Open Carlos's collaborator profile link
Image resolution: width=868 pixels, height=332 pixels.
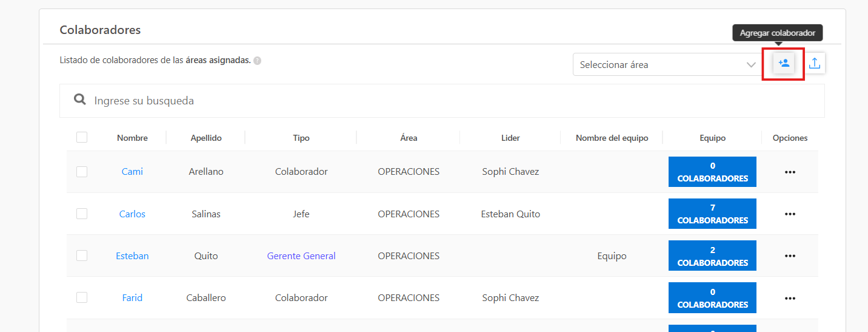click(x=132, y=214)
